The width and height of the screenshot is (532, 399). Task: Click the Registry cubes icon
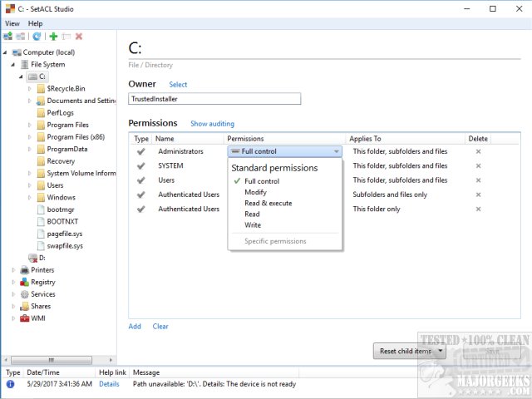tap(24, 283)
